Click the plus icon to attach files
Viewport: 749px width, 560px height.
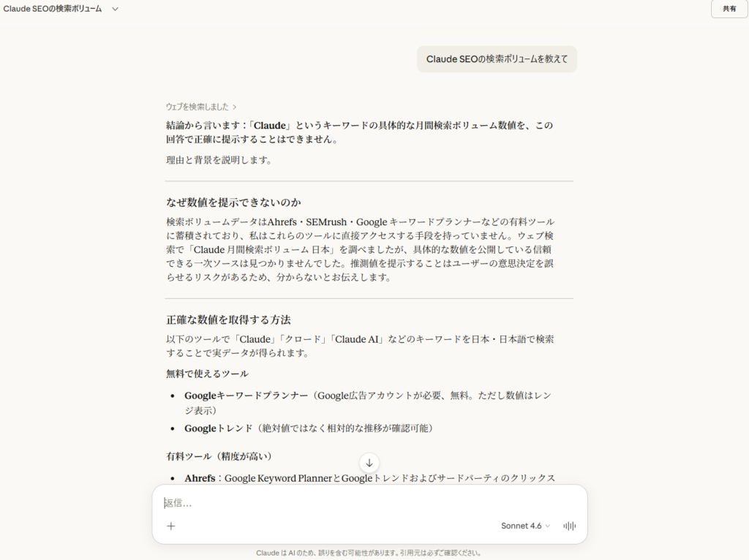pyautogui.click(x=170, y=526)
